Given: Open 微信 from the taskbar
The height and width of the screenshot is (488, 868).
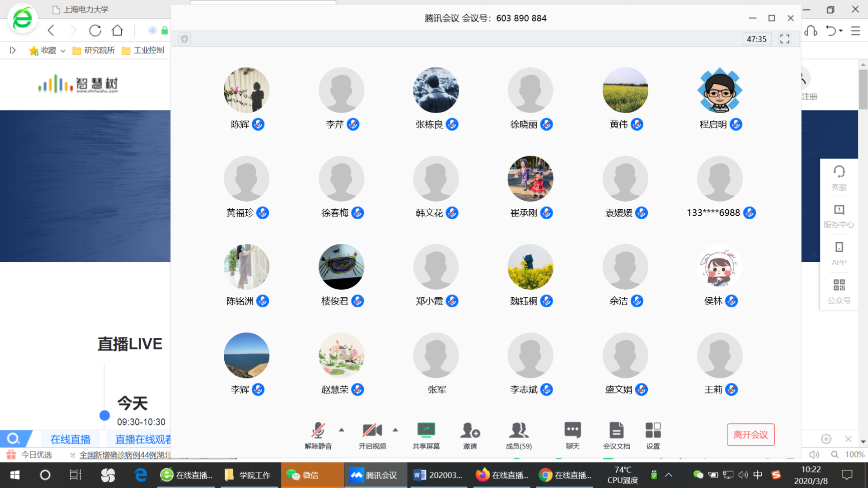Looking at the screenshot, I should pyautogui.click(x=312, y=475).
